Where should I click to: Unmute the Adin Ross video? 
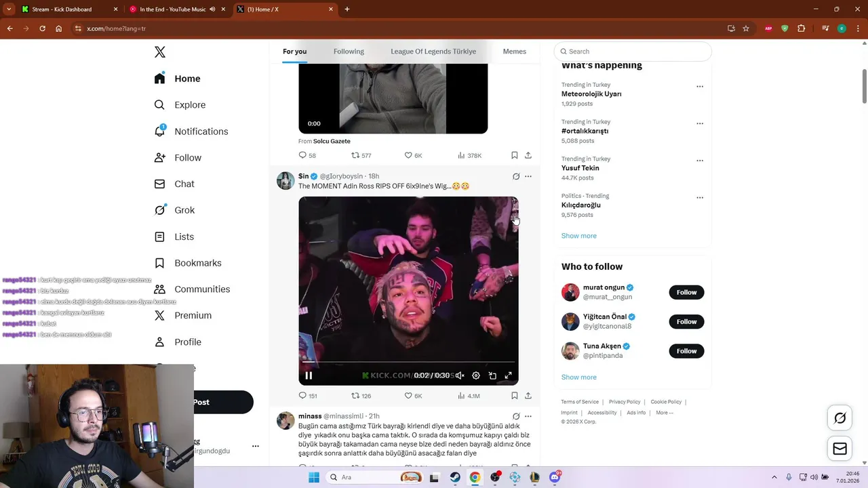tap(460, 375)
